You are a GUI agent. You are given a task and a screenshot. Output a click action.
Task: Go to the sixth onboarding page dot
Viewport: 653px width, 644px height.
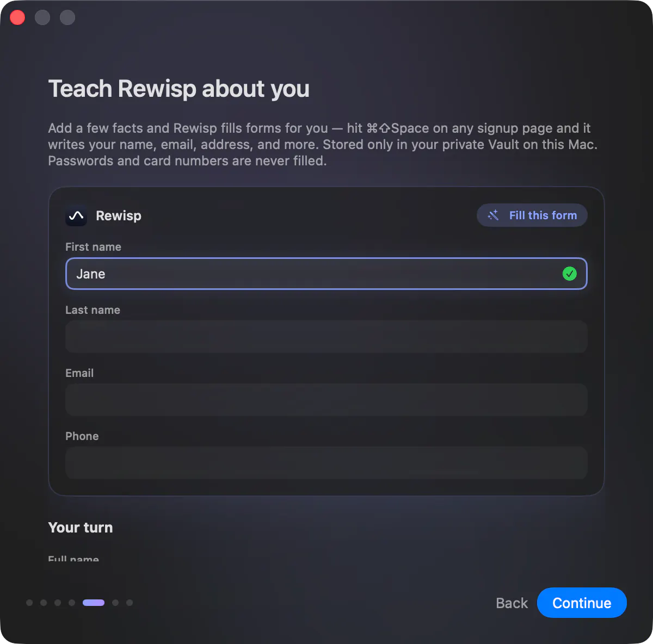pyautogui.click(x=115, y=603)
